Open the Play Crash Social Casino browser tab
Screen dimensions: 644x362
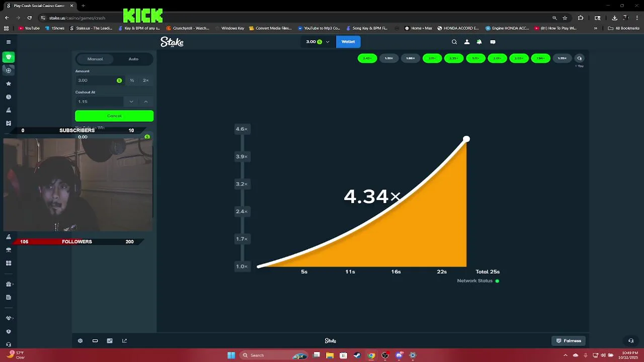click(39, 6)
